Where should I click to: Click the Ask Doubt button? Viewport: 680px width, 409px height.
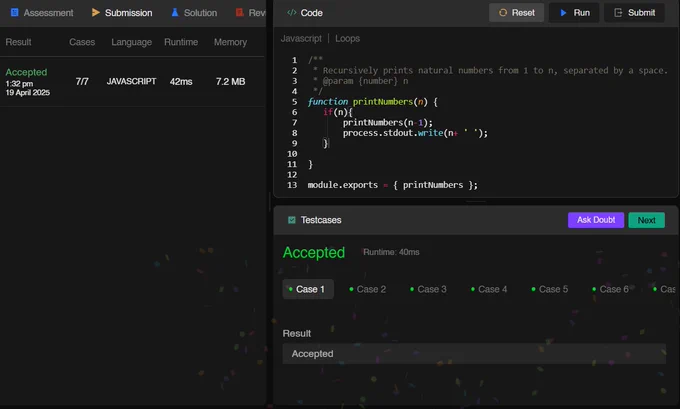point(596,220)
